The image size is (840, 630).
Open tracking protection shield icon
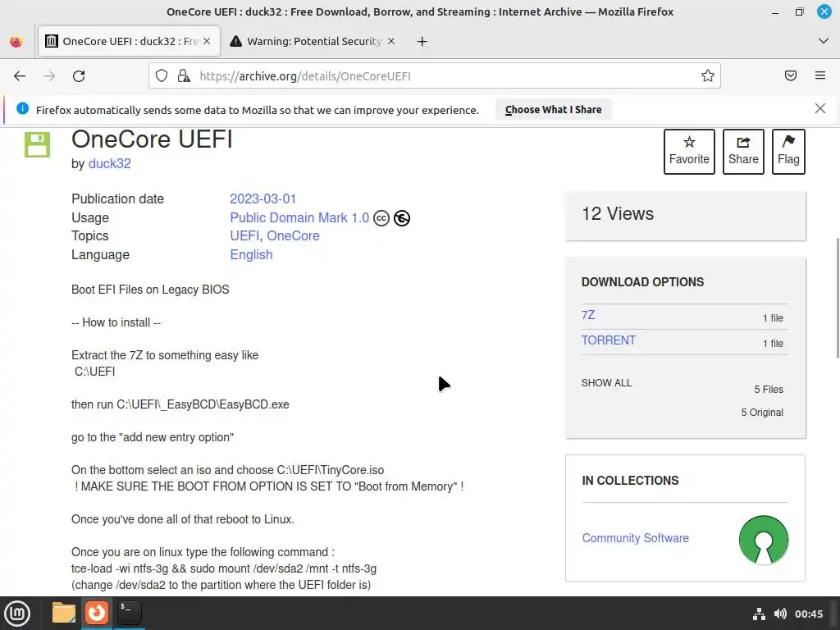pos(162,76)
